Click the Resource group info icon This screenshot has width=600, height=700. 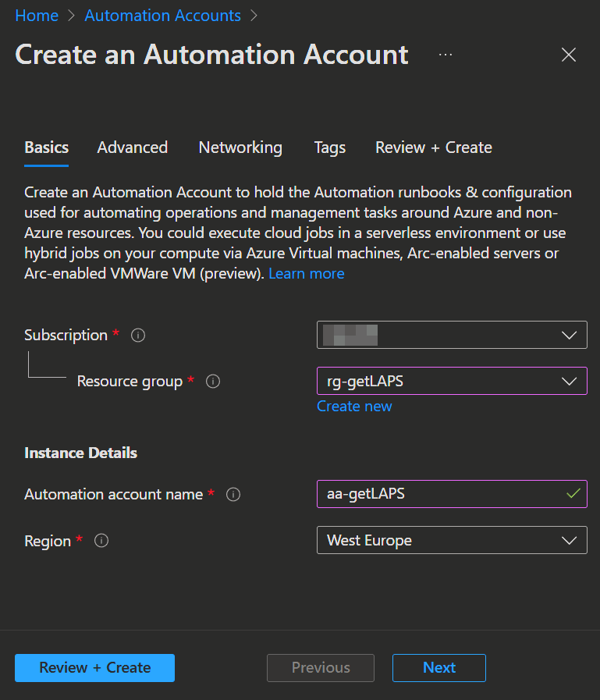click(x=213, y=382)
